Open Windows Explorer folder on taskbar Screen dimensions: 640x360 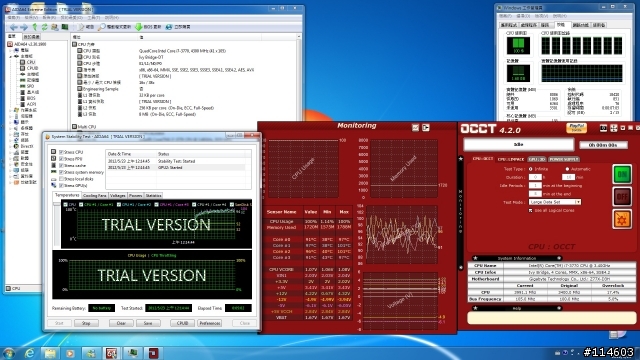coord(50,353)
